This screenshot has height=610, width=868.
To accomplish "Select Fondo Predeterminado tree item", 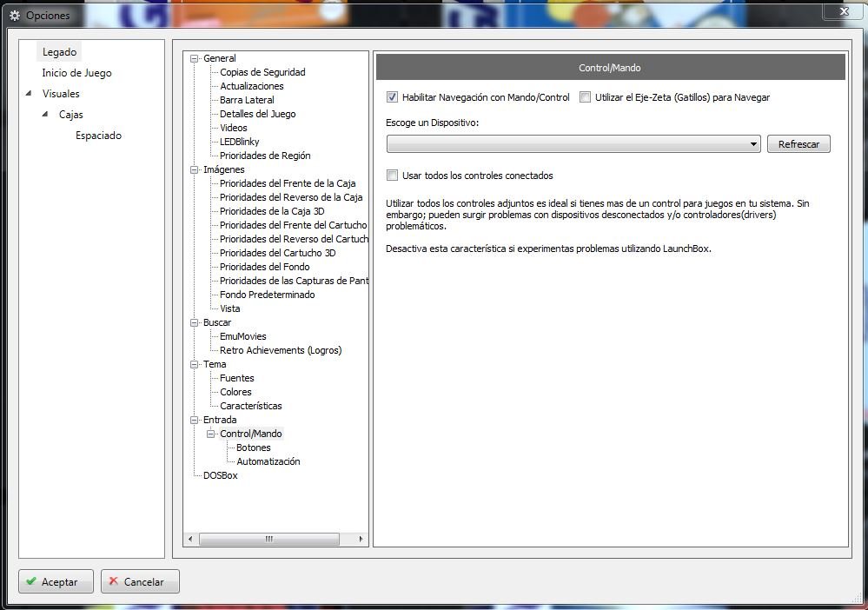I will pyautogui.click(x=267, y=295).
